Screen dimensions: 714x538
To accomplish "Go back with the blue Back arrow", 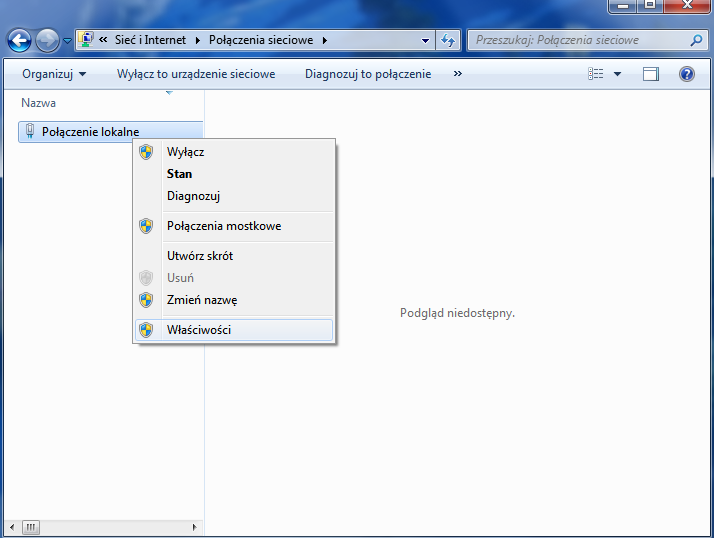I will click(x=20, y=41).
